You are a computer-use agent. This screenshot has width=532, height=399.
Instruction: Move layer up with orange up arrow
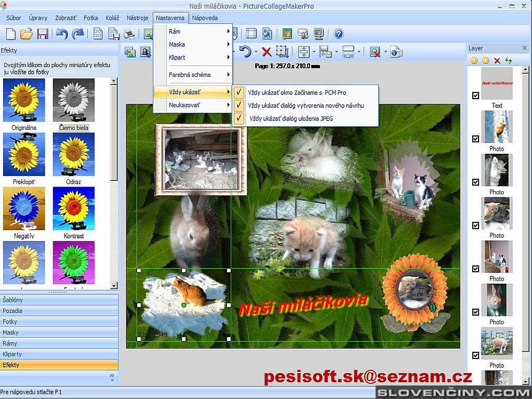[x=474, y=60]
